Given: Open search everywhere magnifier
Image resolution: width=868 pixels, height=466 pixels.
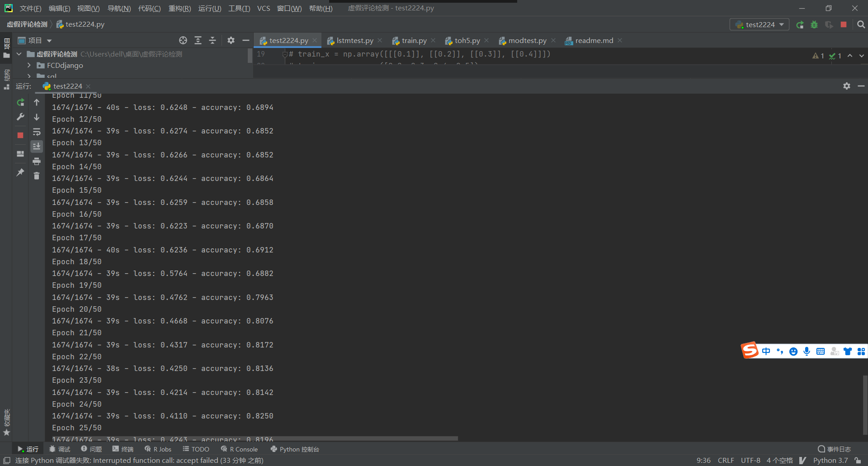Looking at the screenshot, I should pyautogui.click(x=861, y=24).
